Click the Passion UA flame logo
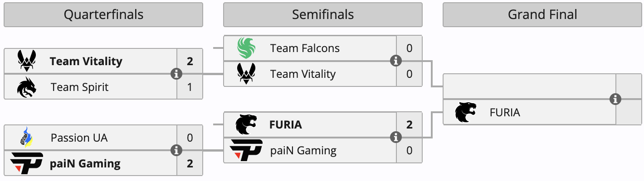This screenshot has width=644, height=181. 27,138
